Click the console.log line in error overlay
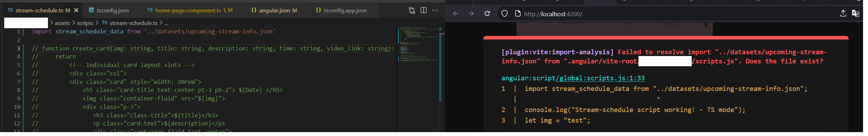This screenshot has width=868, height=136. pyautogui.click(x=635, y=110)
